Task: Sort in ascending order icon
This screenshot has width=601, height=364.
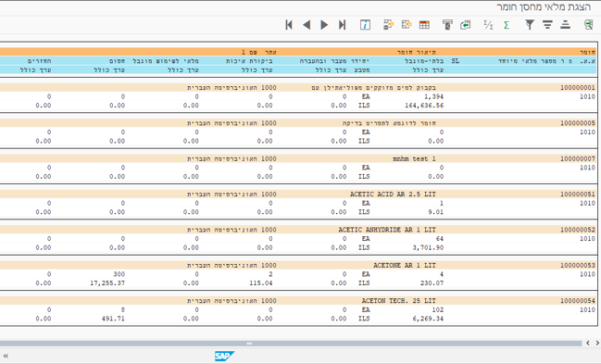Action: [x=566, y=25]
